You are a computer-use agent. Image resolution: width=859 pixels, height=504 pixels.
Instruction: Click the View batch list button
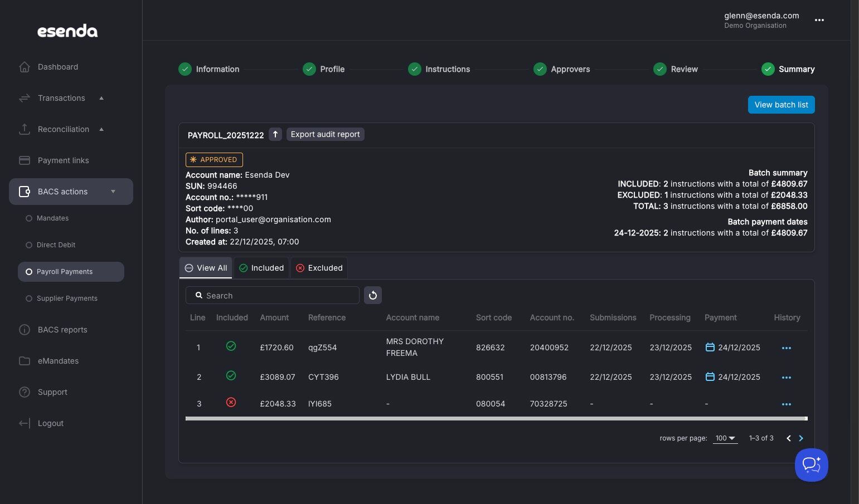(x=781, y=105)
